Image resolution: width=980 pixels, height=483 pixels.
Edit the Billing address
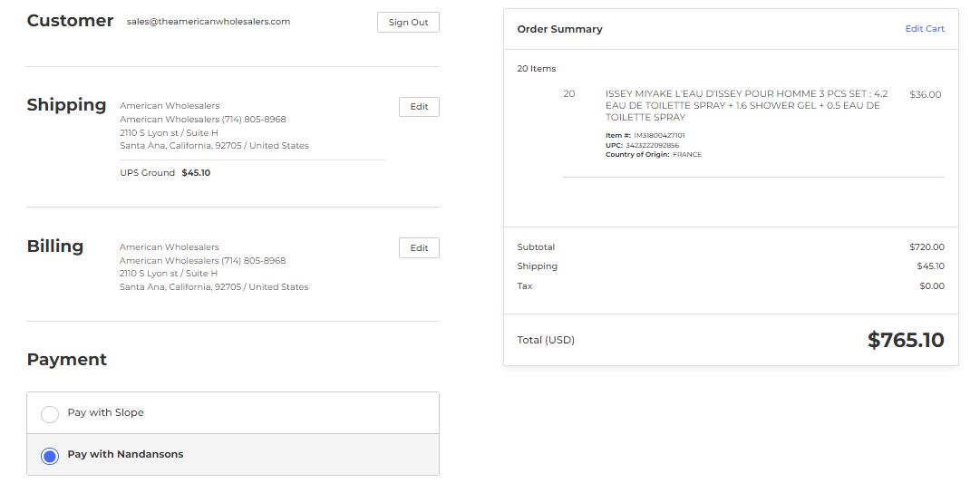click(419, 248)
